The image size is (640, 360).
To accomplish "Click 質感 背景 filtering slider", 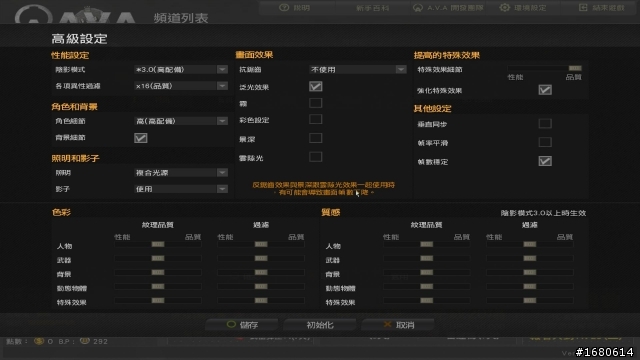I will click(530, 272).
